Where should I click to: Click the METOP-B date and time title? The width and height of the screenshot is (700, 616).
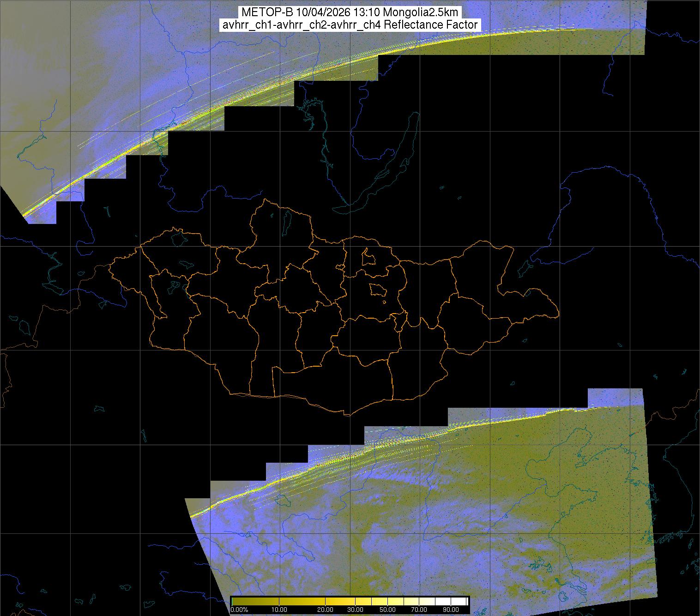[350, 12]
